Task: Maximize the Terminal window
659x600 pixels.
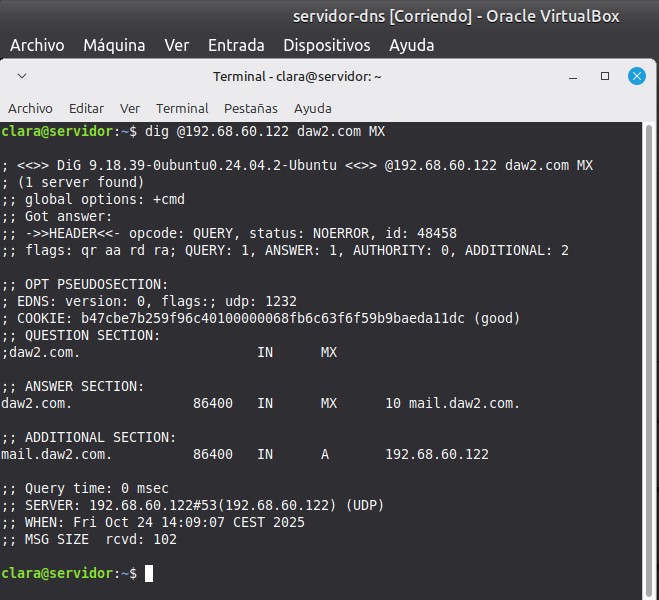Action: tap(605, 76)
